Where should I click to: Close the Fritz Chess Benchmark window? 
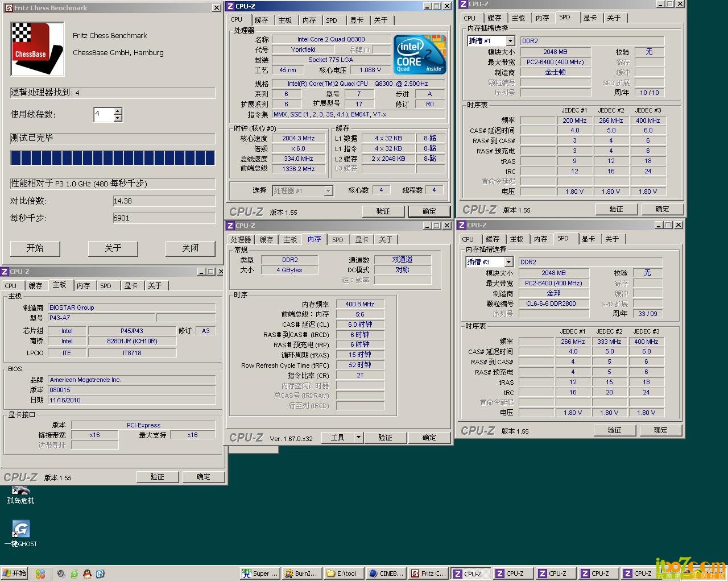[x=217, y=7]
